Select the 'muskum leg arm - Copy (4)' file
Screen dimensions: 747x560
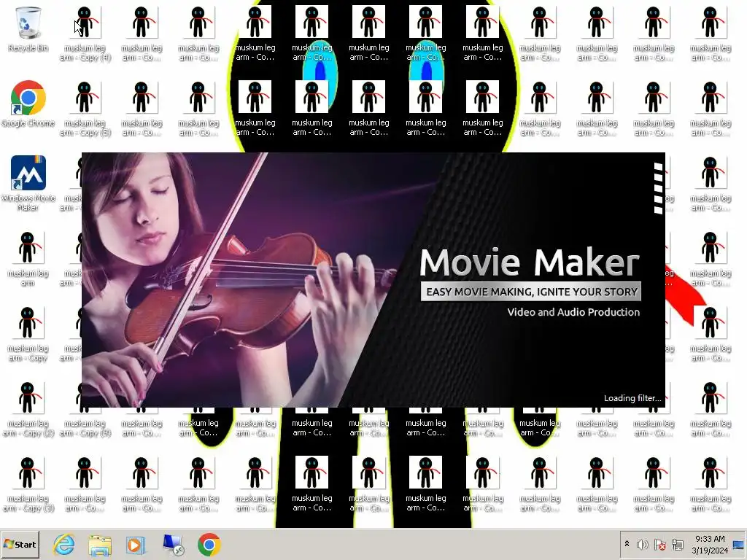[x=85, y=34]
